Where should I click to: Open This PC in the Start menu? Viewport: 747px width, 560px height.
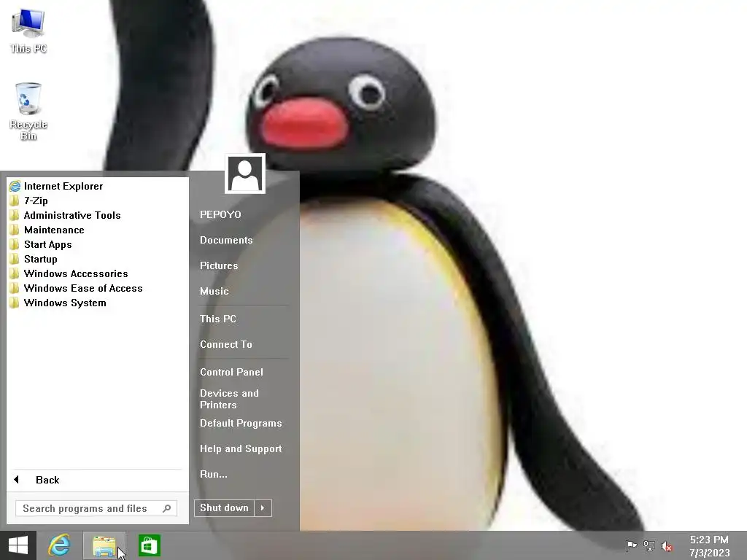tap(217, 319)
